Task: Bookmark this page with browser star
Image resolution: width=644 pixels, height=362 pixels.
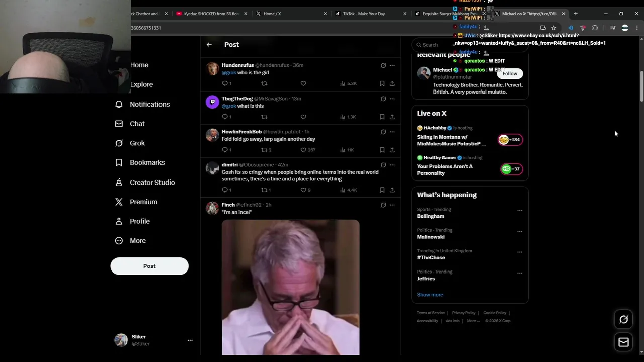Action: (x=554, y=28)
